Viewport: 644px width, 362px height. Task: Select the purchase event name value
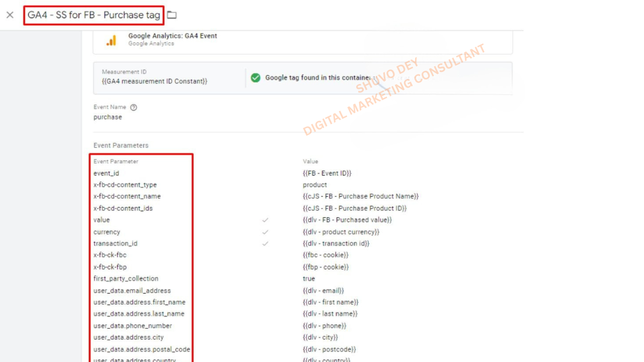tap(108, 117)
